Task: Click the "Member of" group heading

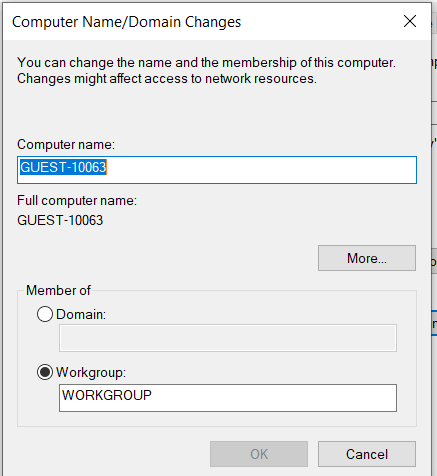Action: (x=58, y=290)
